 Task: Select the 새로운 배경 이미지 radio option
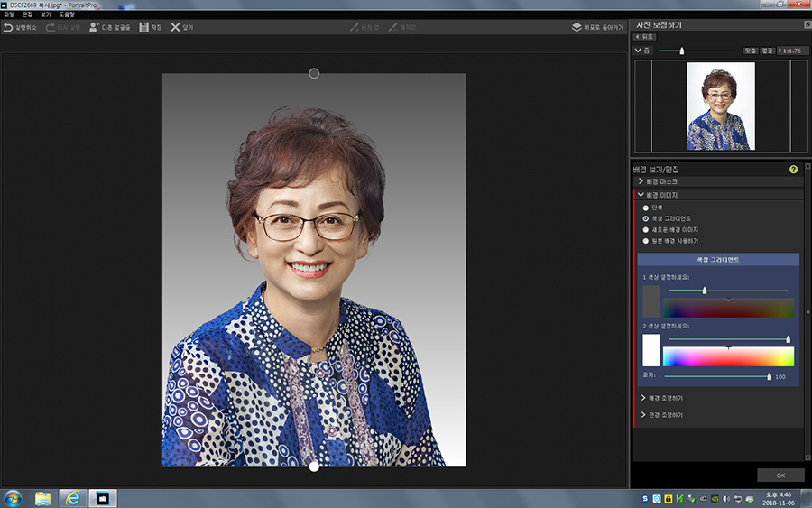(646, 229)
